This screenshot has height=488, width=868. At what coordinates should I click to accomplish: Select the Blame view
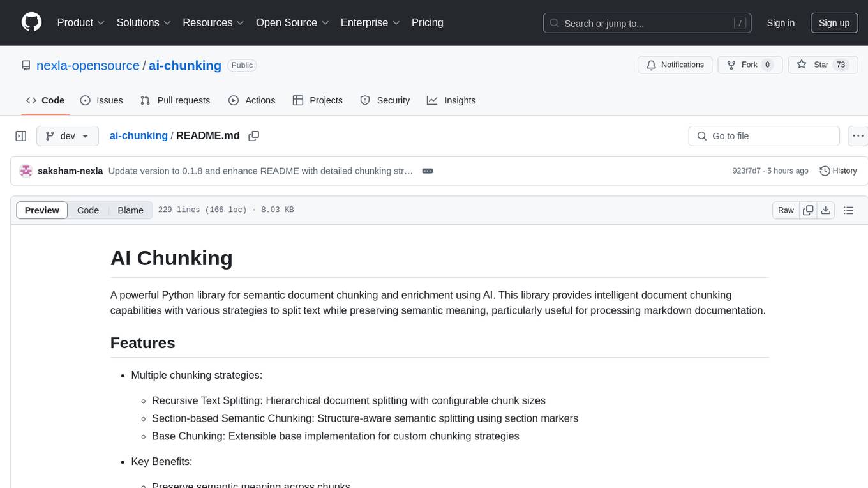(131, 210)
